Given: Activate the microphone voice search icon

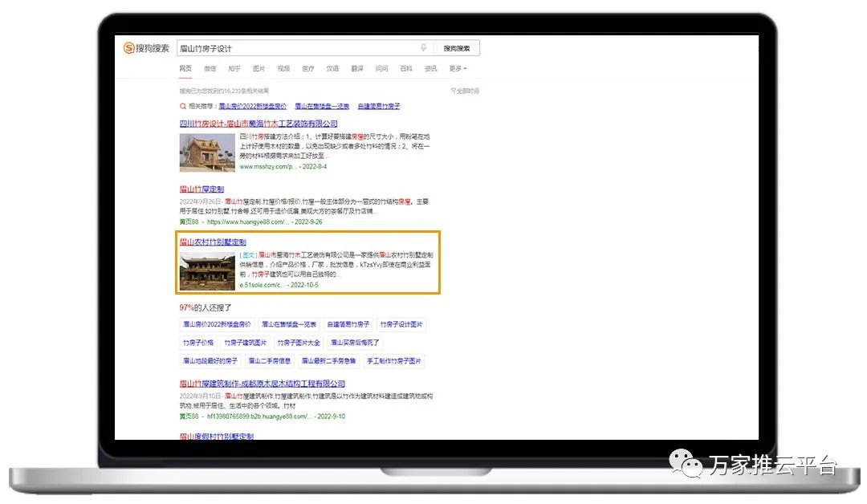Looking at the screenshot, I should pyautogui.click(x=423, y=48).
